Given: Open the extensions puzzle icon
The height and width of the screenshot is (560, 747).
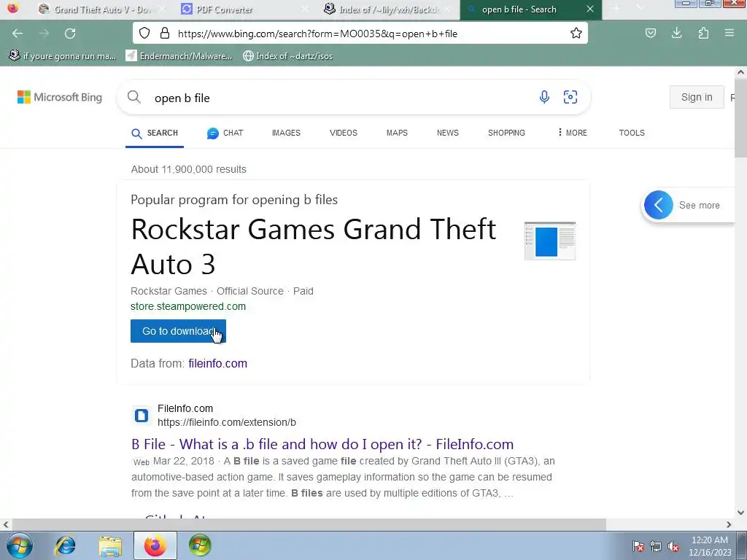Looking at the screenshot, I should tap(703, 33).
